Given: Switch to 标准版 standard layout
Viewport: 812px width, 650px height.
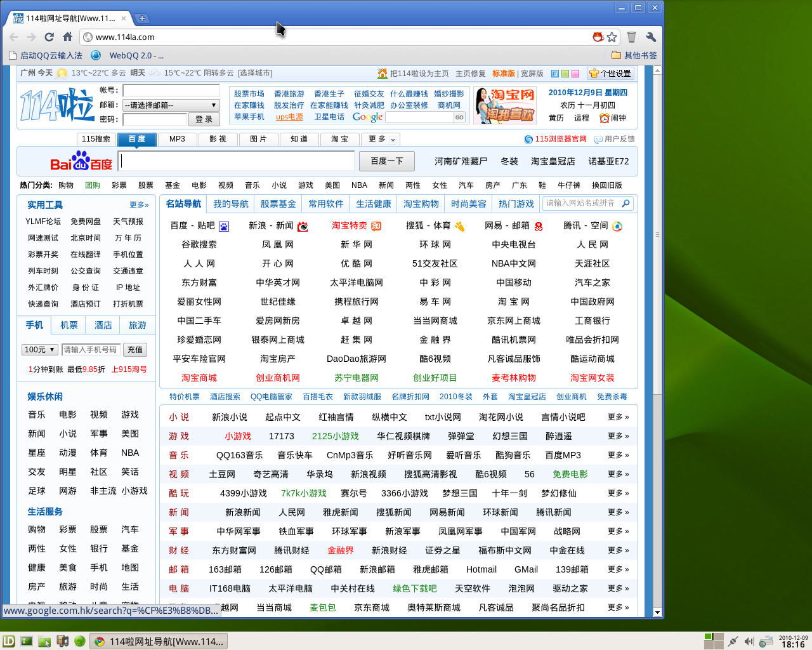Looking at the screenshot, I should pos(504,74).
